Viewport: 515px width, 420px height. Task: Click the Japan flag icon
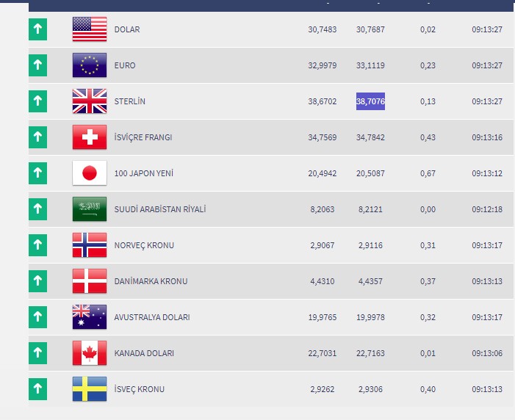(x=90, y=173)
